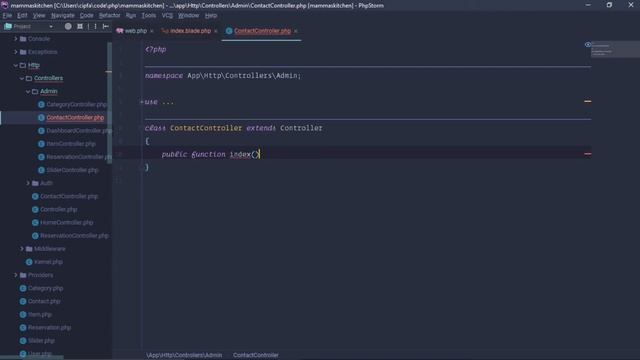
Task: Close the web.php tab
Action: coord(152,31)
